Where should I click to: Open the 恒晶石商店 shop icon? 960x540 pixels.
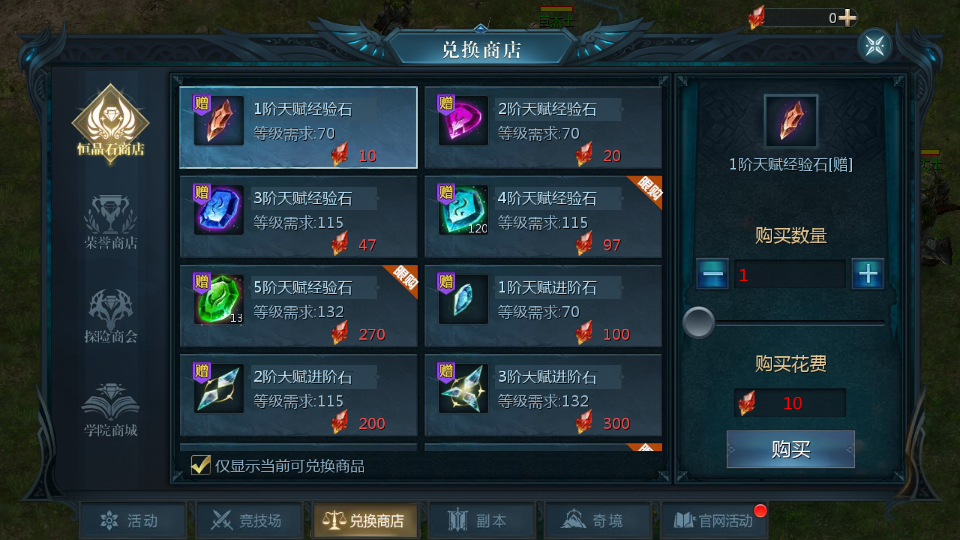click(x=111, y=124)
